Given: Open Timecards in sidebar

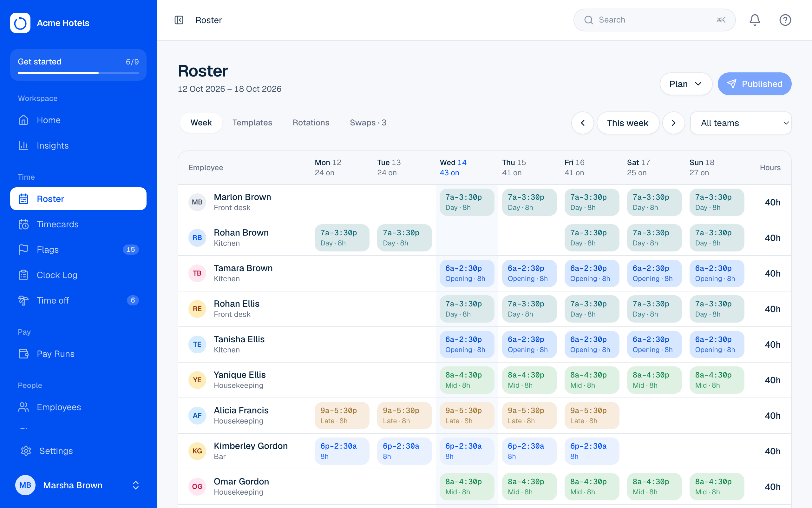Looking at the screenshot, I should 78,224.
